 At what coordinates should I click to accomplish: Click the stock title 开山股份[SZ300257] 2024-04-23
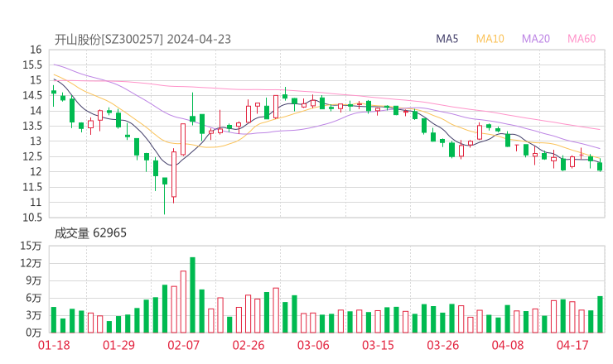(x=142, y=40)
